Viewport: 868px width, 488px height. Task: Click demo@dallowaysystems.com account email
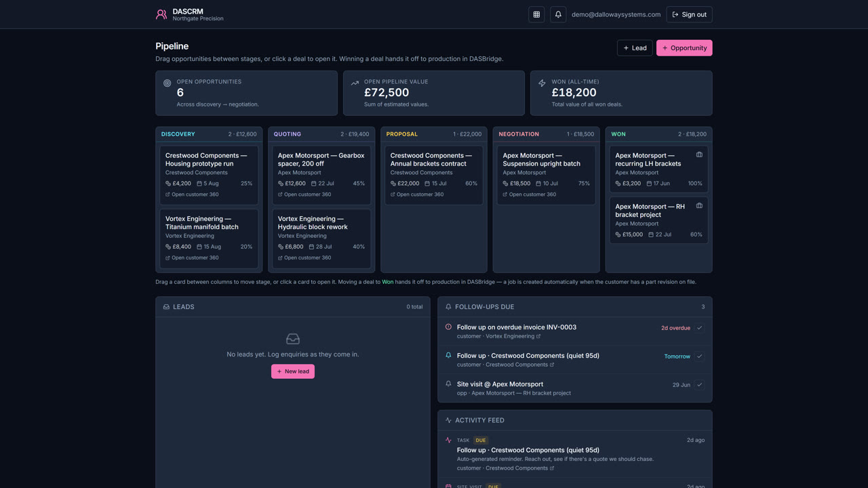616,14
